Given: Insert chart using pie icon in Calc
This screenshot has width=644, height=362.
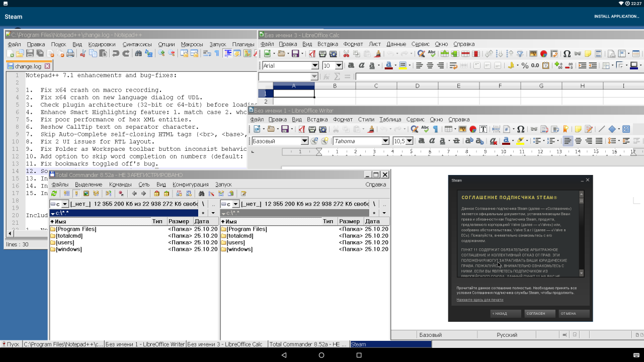Looking at the screenshot, I should tap(543, 53).
